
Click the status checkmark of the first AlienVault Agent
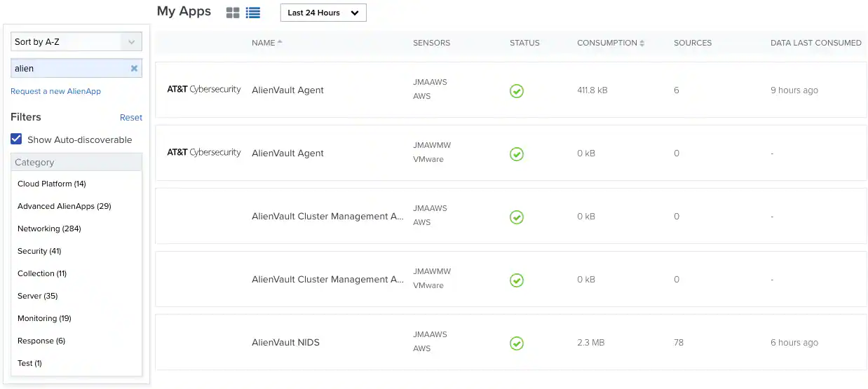517,90
